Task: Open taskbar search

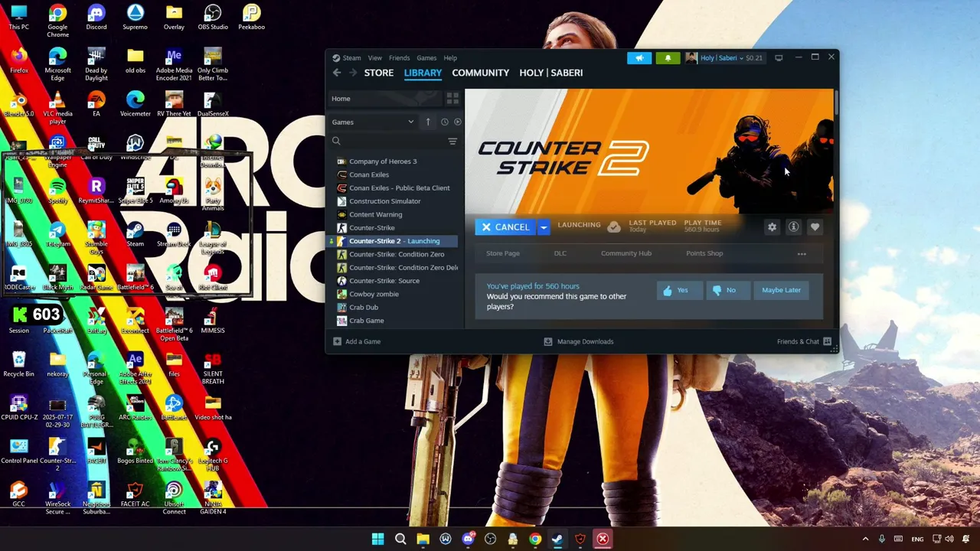Action: click(x=400, y=539)
